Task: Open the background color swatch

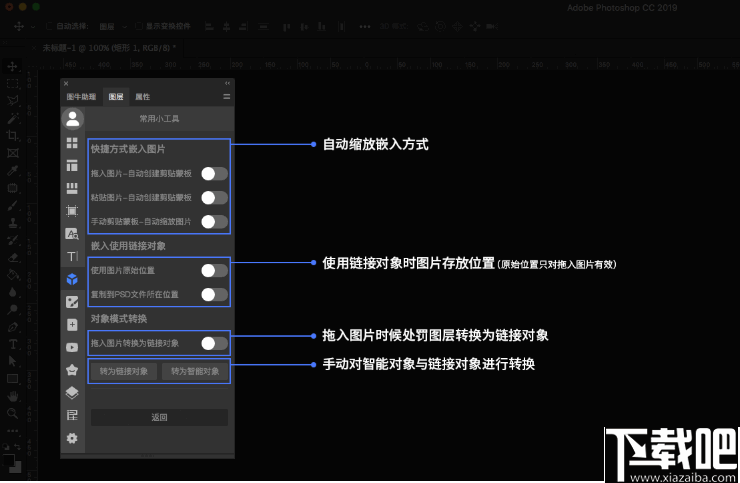Action: coord(17,467)
